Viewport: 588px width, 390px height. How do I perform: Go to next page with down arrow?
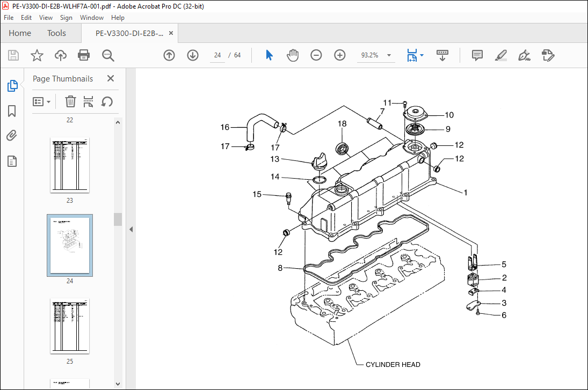pos(193,55)
